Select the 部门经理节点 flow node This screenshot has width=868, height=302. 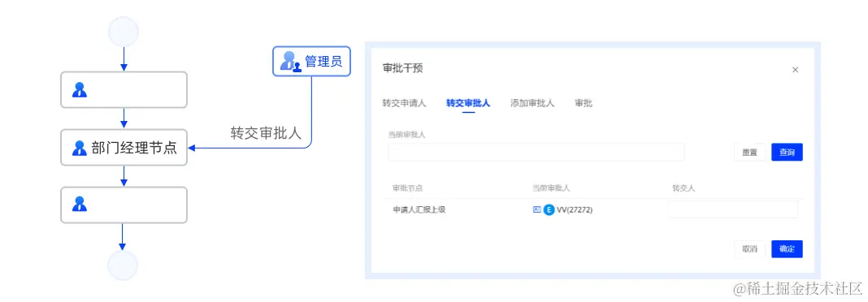click(x=124, y=148)
